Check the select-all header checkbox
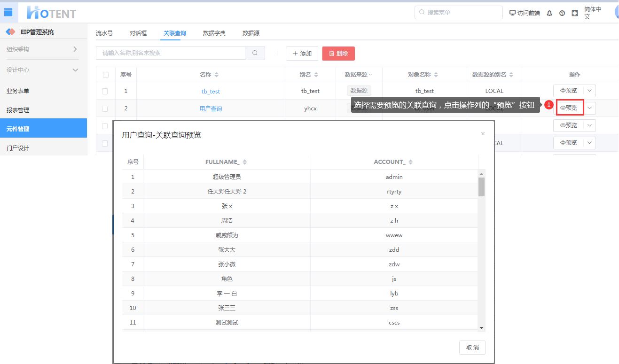The height and width of the screenshot is (364, 619). point(105,75)
